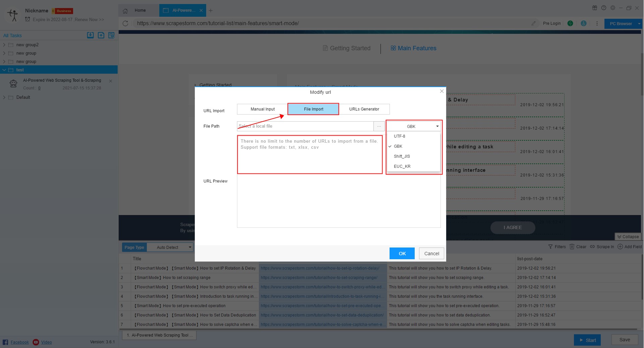Click the gift icon in title bar
The height and width of the screenshot is (348, 644).
coord(595,8)
